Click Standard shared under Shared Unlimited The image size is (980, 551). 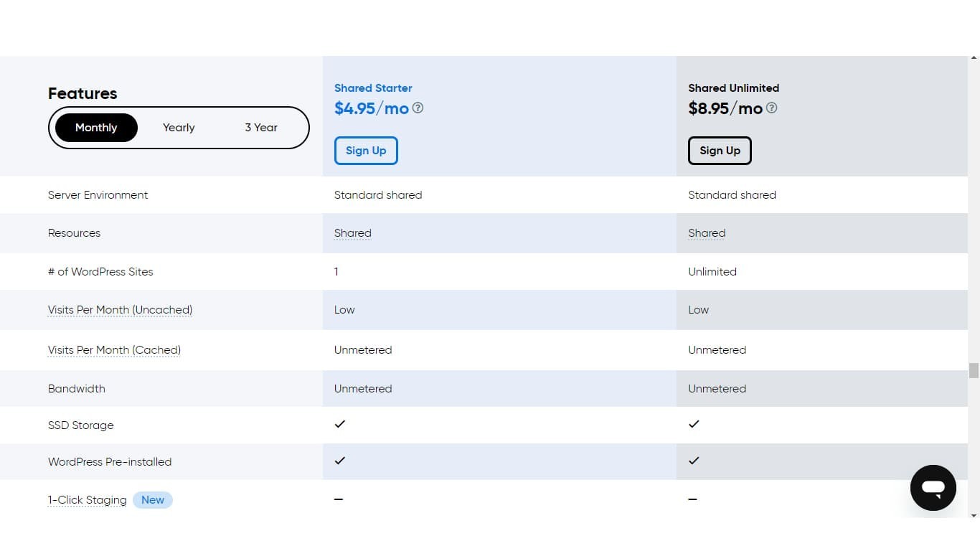coord(732,195)
